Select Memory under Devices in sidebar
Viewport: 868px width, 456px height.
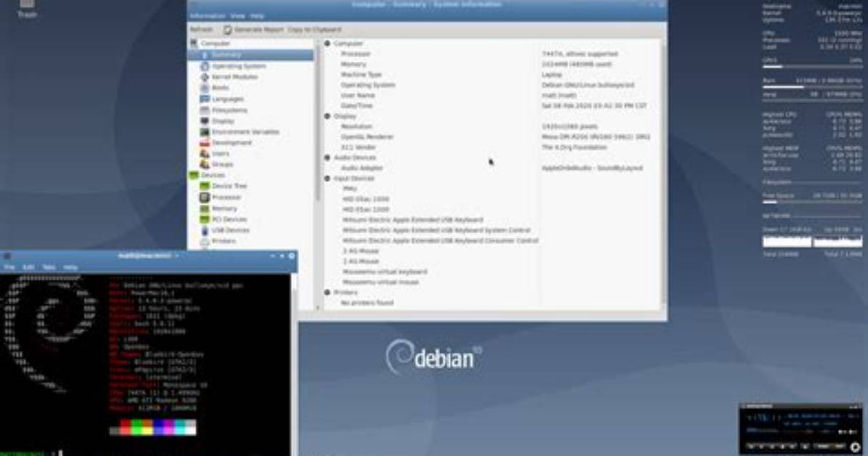tap(224, 208)
